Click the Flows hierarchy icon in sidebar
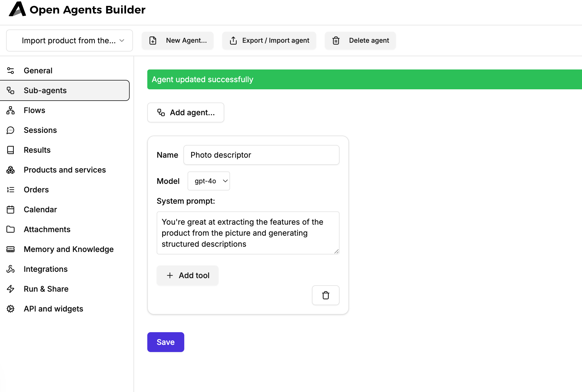This screenshot has height=392, width=582. click(x=10, y=110)
